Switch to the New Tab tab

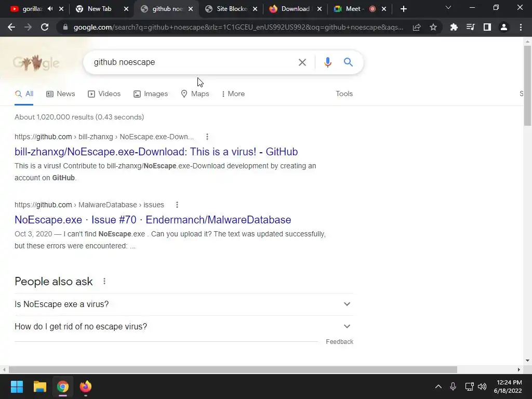tap(100, 9)
